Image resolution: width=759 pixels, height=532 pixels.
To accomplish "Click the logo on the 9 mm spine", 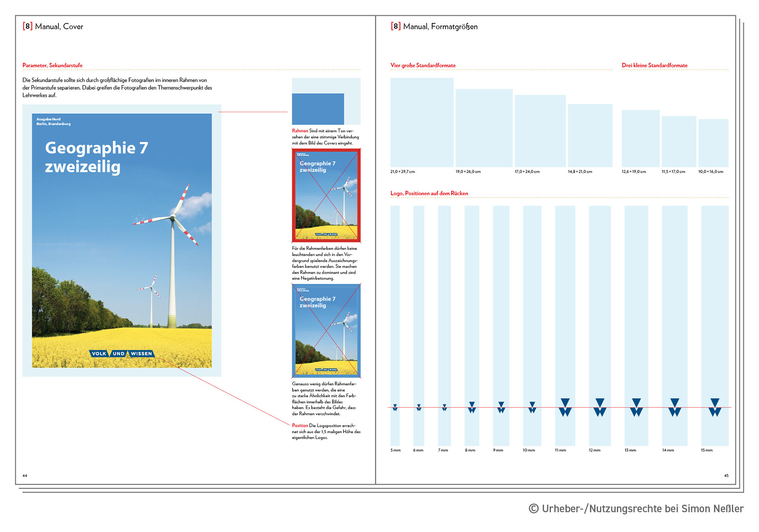I will coord(501,407).
